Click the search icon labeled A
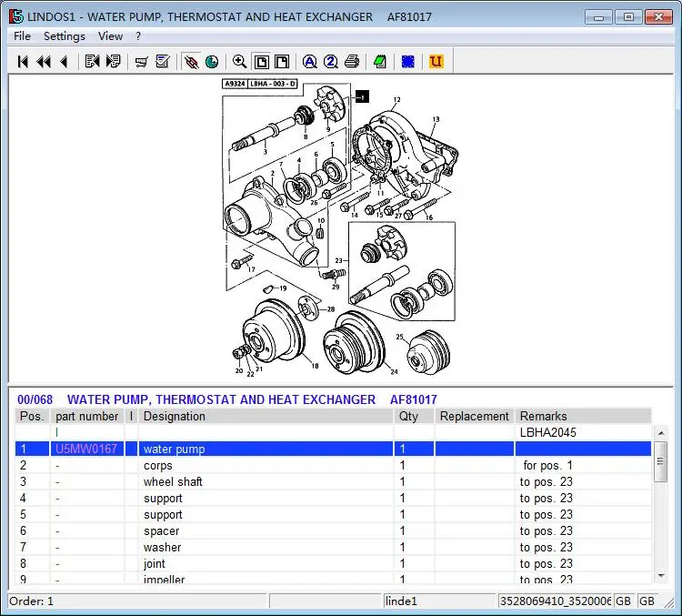Image resolution: width=682 pixels, height=616 pixels. 310,62
